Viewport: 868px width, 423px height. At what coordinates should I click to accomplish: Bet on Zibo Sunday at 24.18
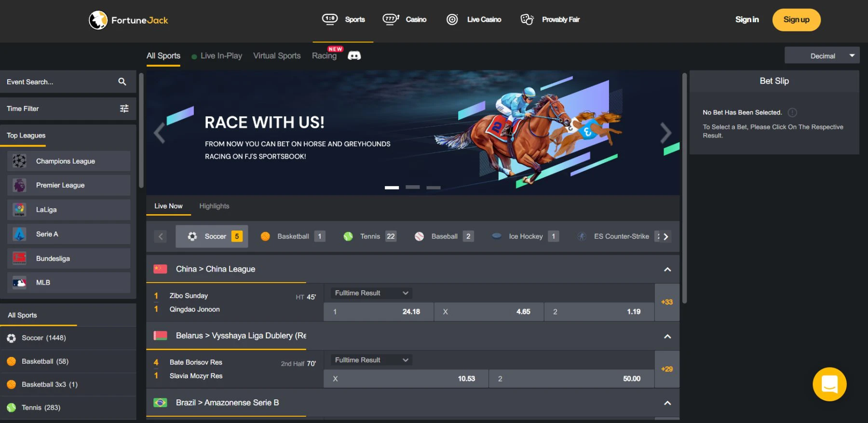tap(379, 312)
